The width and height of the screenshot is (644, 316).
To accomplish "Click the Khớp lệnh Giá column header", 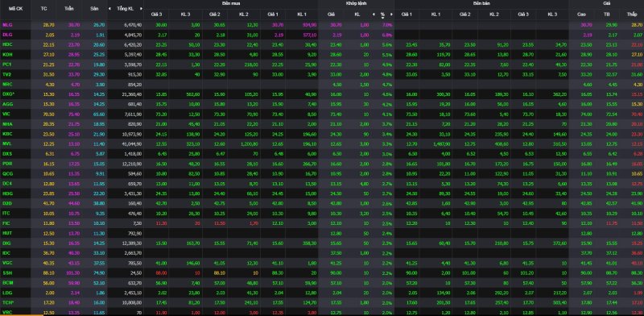I will point(331,15).
